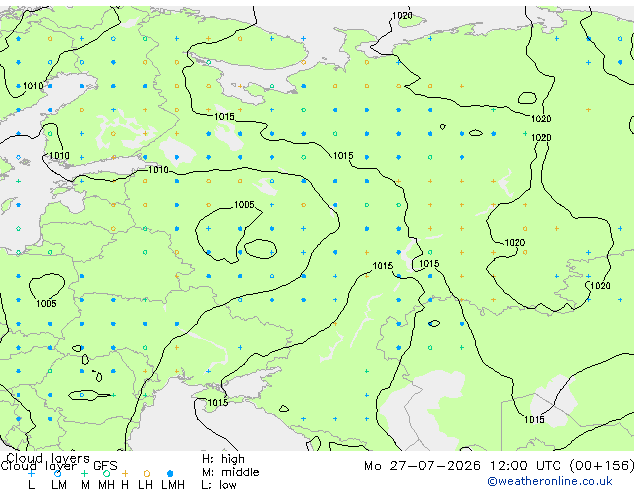Click the blue plus symbol for L clouds
634x490 pixels.
[31, 473]
